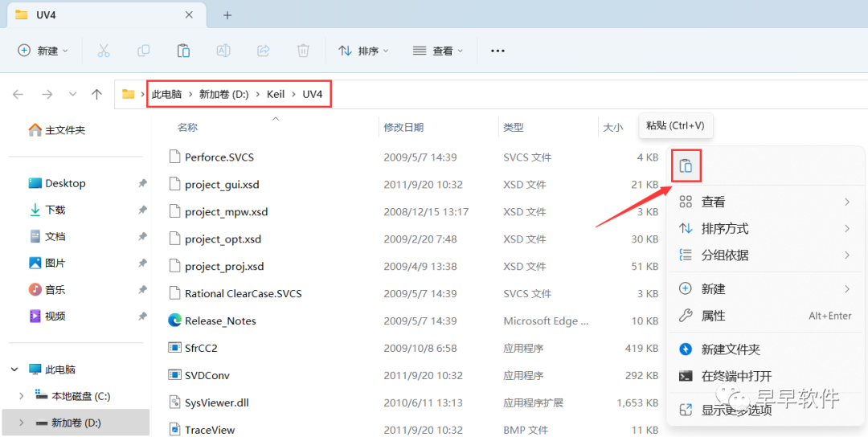This screenshot has width=868, height=437.
Task: Select file project_mpw.xsd
Action: 227,211
